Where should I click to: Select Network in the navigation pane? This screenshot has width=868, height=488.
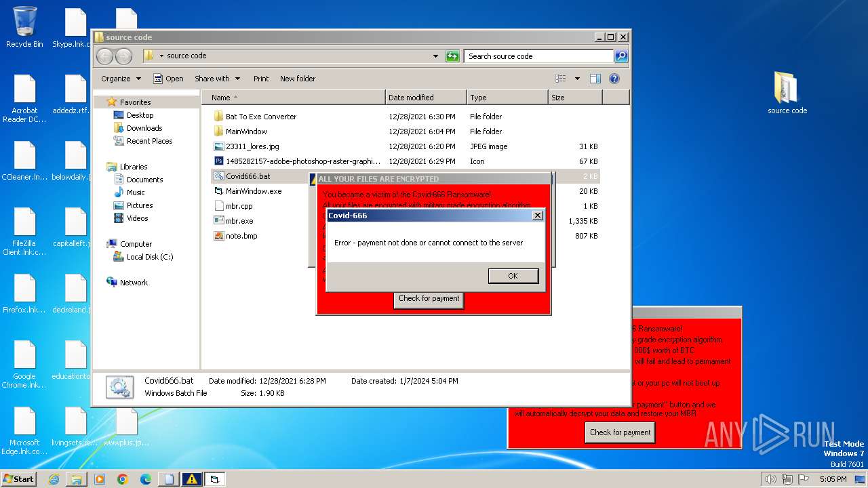tap(134, 283)
